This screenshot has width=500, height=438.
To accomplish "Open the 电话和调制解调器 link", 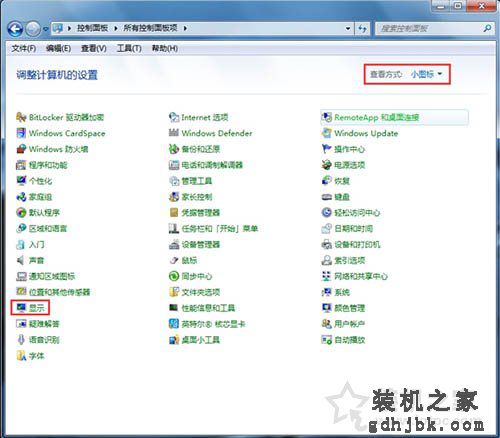I will coord(212,165).
